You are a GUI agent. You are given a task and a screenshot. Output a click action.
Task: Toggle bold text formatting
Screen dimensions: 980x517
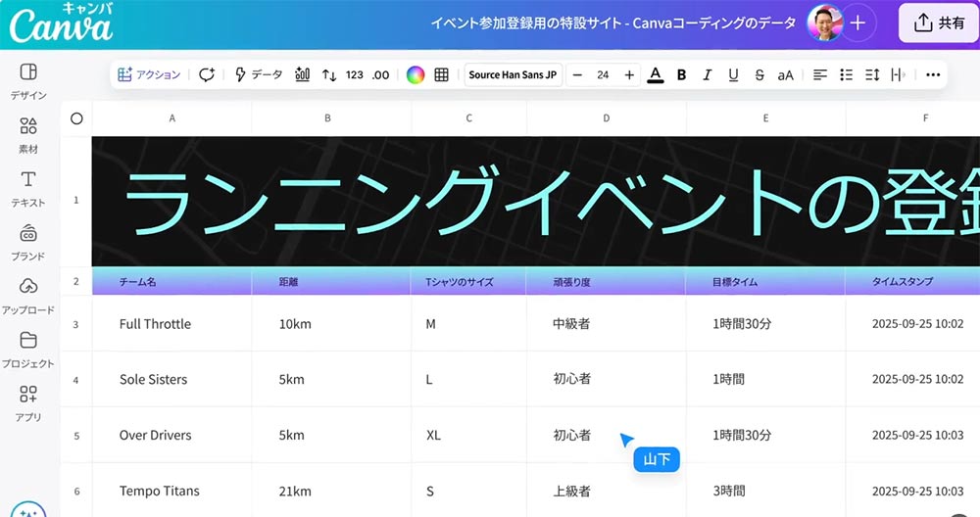(x=681, y=74)
